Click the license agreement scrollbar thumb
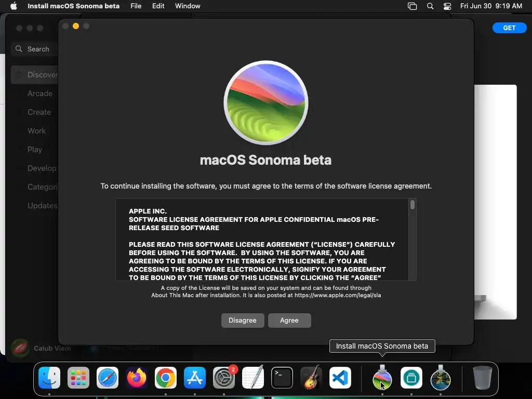 click(413, 205)
